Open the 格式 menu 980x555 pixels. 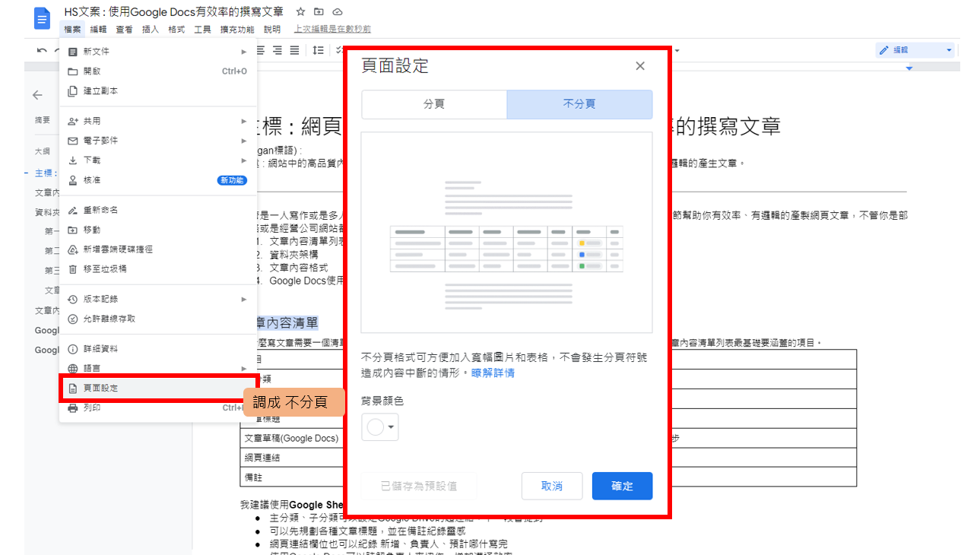click(x=176, y=30)
